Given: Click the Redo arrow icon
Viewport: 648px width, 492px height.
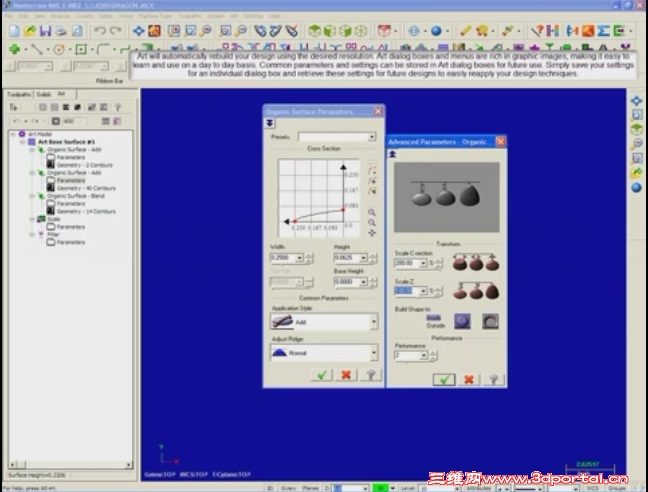Looking at the screenshot, I should click(115, 31).
